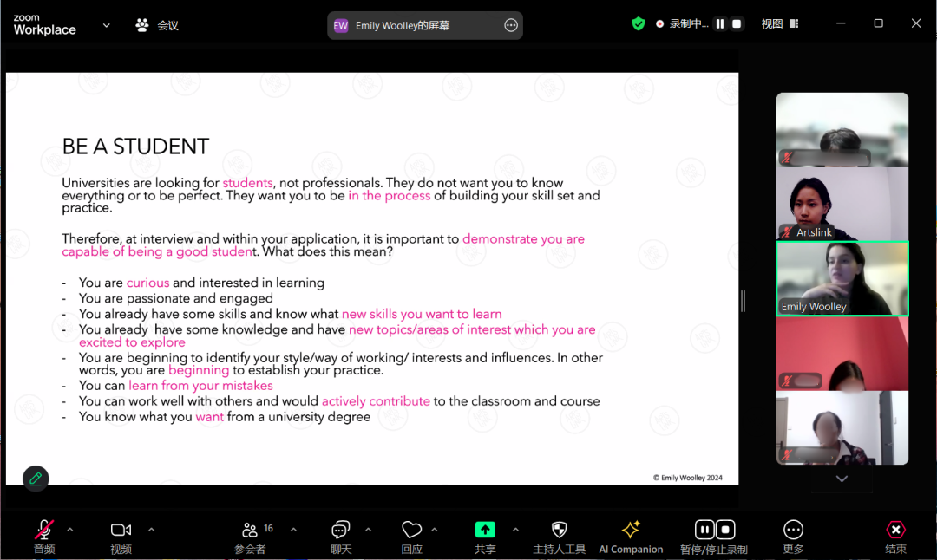Select Emily Woolley's video thumbnail
The height and width of the screenshot is (560, 937).
tap(842, 279)
